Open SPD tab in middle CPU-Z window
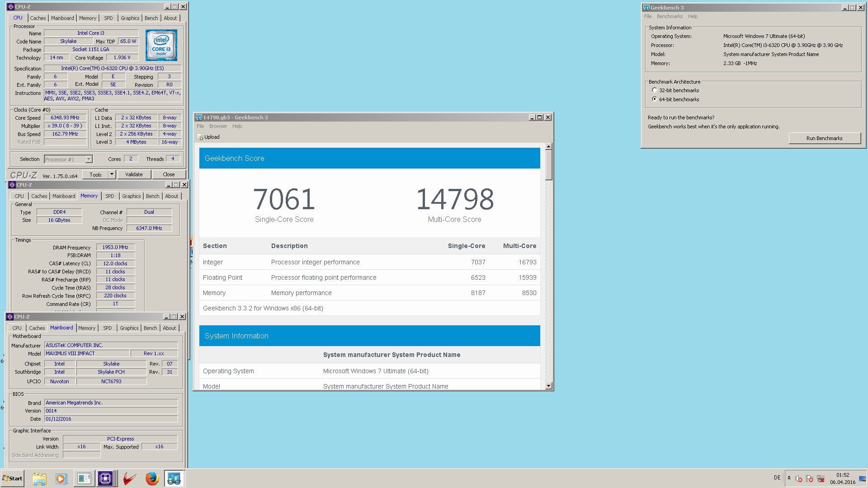Screen dimensions: 868x488 (110, 196)
